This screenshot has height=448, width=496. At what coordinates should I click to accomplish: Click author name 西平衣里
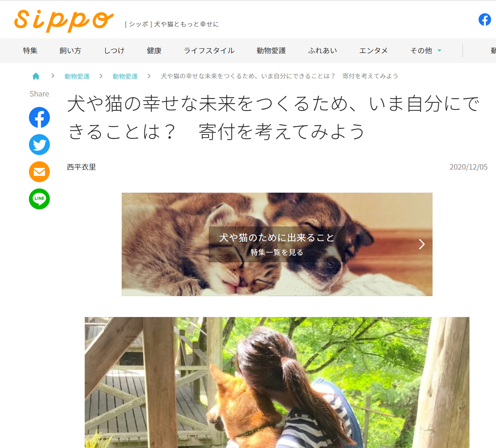click(x=82, y=167)
